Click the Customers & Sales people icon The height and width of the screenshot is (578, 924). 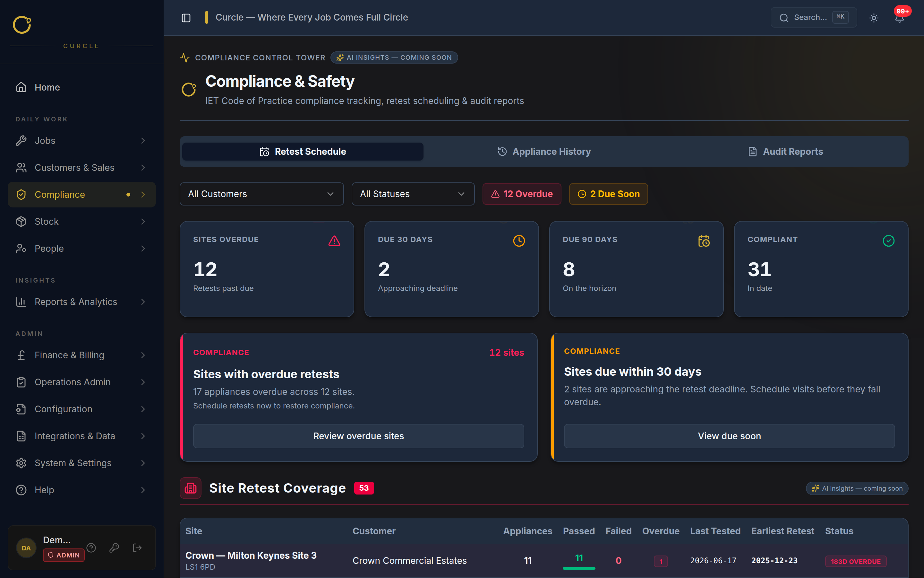pyautogui.click(x=21, y=167)
